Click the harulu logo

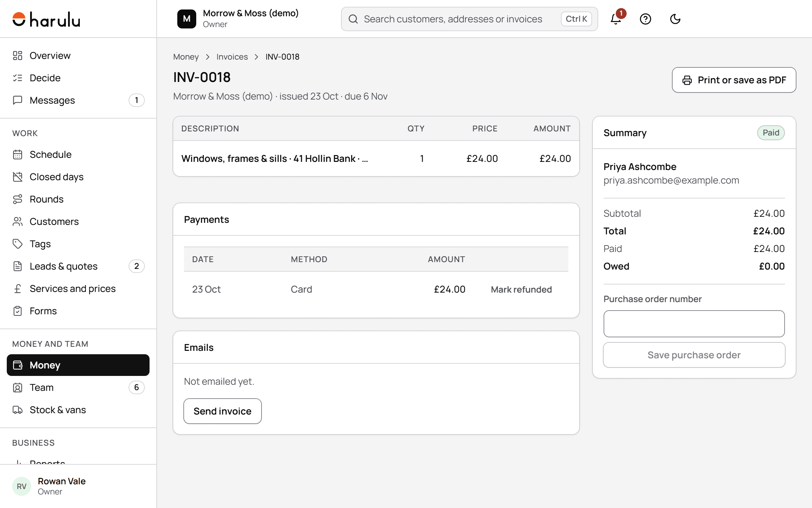point(46,19)
